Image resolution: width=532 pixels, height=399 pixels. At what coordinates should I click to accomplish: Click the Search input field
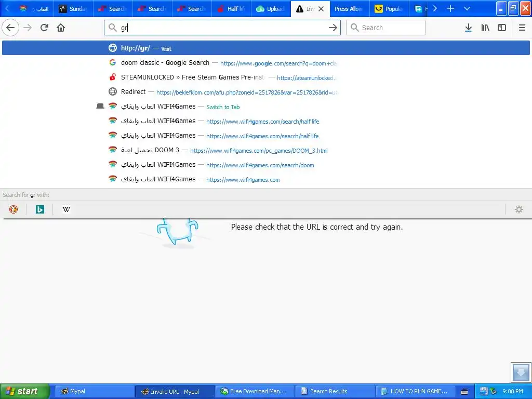click(385, 28)
